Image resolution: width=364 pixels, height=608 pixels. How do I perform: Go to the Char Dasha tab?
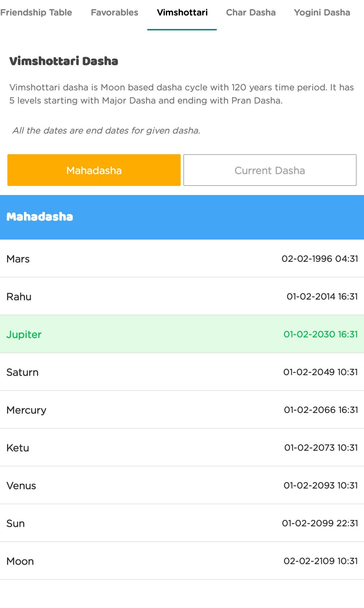tap(251, 12)
